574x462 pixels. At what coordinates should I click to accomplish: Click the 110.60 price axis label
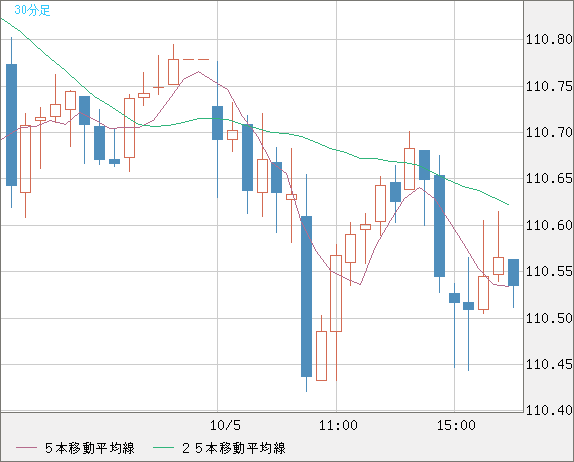click(x=549, y=225)
